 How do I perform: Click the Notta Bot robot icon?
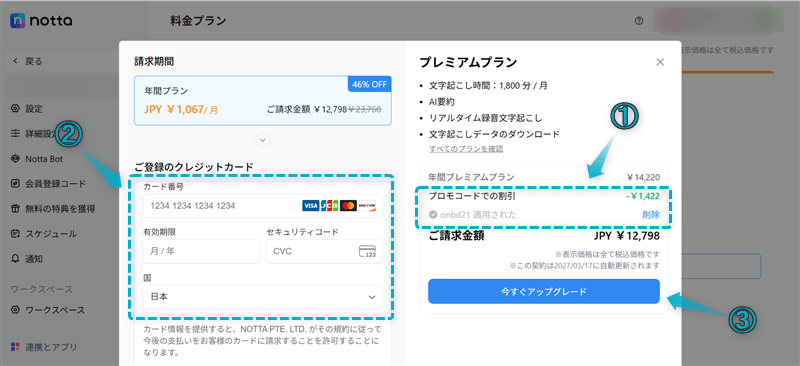[15, 159]
